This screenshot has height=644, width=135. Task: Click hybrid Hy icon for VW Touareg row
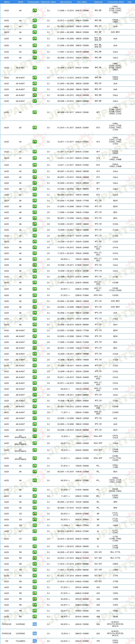35,641
